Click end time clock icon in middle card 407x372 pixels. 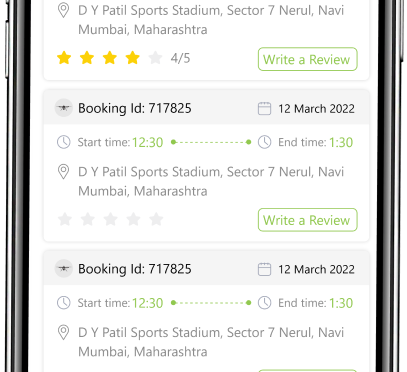(x=265, y=142)
